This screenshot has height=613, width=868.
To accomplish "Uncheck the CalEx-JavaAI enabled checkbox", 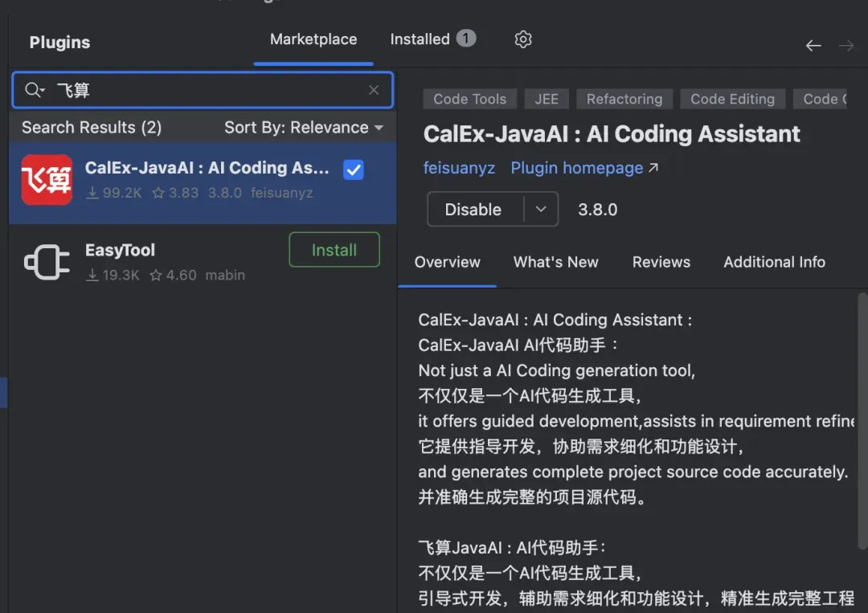I will pos(353,170).
